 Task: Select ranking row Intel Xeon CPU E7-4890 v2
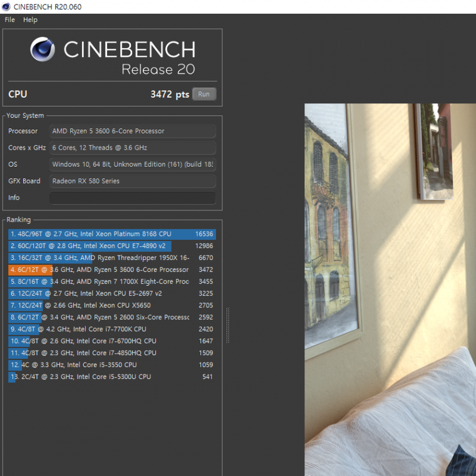point(112,246)
